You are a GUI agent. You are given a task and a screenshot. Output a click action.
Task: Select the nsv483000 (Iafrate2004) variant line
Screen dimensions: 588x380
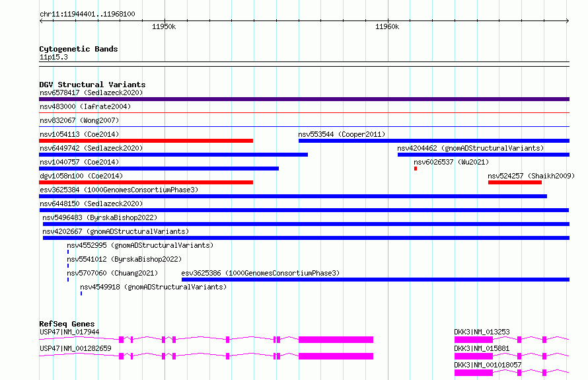tap(304, 112)
